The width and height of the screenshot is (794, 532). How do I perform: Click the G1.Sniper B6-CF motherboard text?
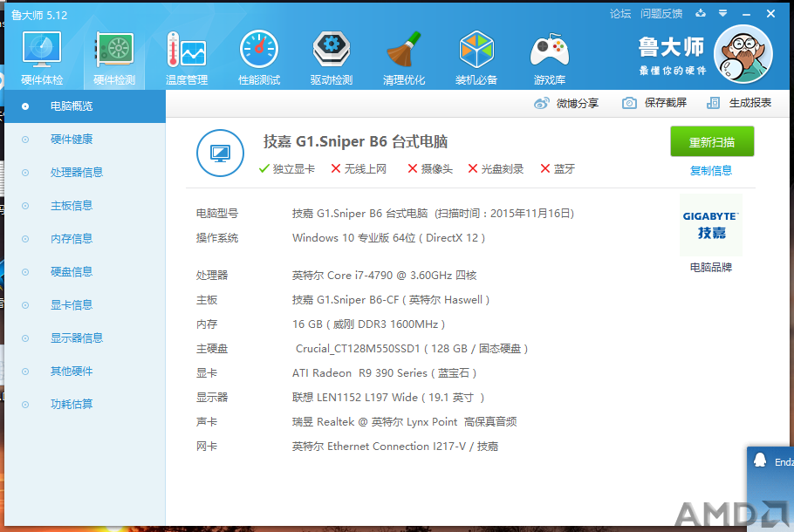(x=390, y=300)
